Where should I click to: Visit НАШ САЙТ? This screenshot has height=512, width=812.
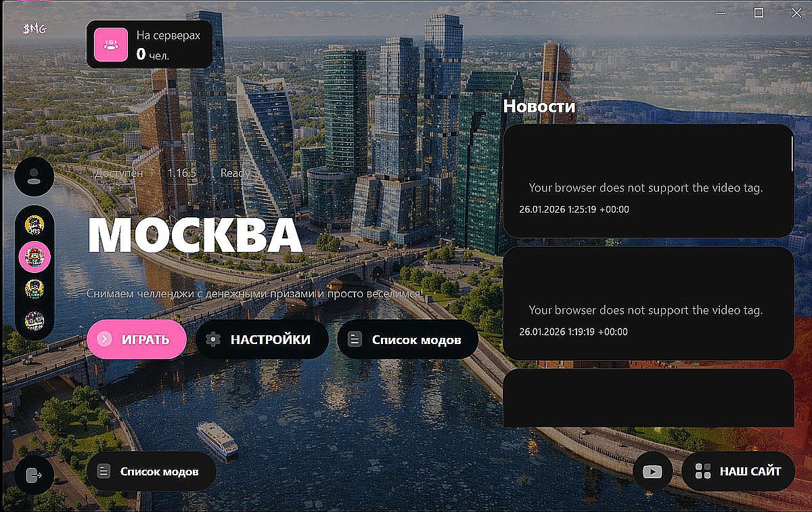738,471
